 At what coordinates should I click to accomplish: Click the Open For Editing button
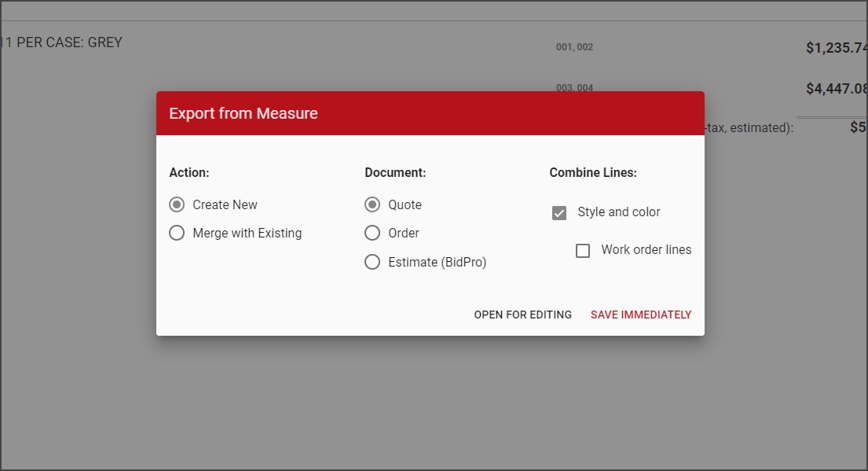pyautogui.click(x=522, y=315)
